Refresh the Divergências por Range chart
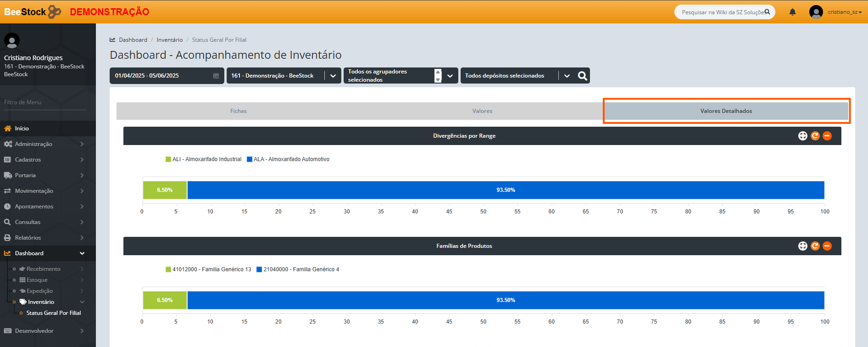 pyautogui.click(x=815, y=136)
